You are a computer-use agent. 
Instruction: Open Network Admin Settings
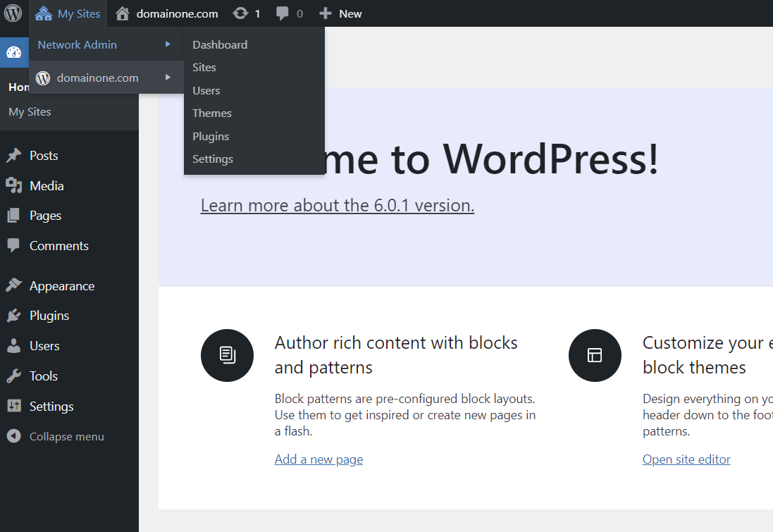213,159
